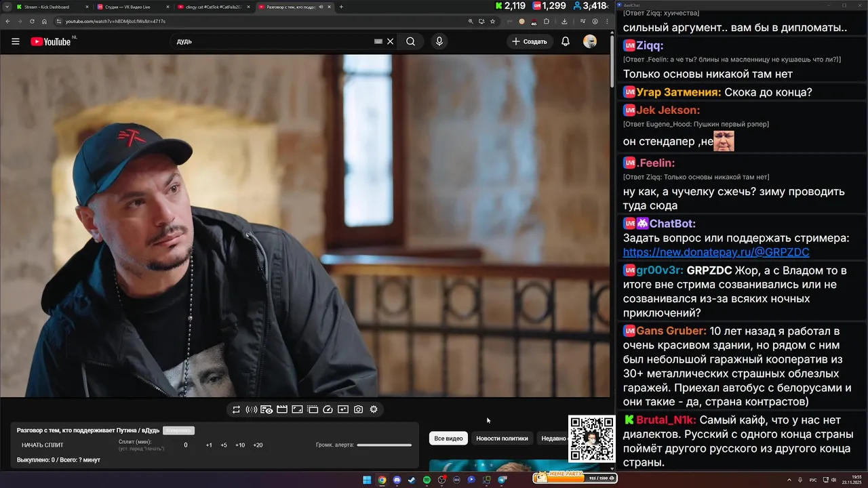Open the on-screen keyboard icon in search box

click(x=378, y=41)
